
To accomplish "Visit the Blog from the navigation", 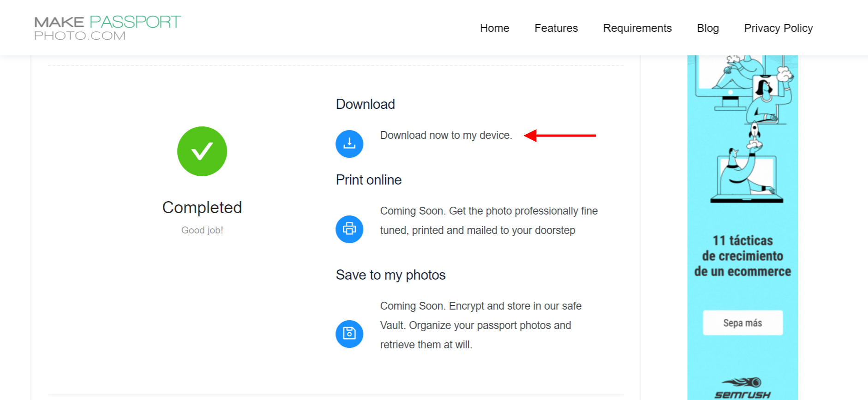I will tap(707, 28).
